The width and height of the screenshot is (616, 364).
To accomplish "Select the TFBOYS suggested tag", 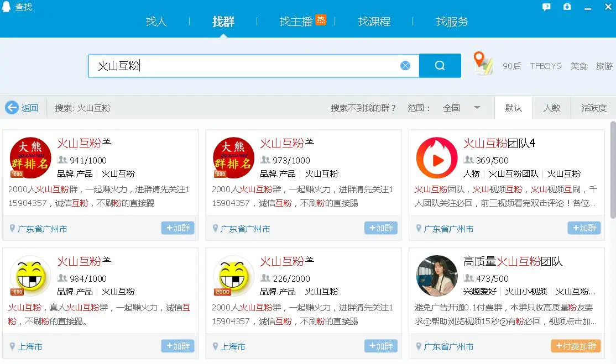I will tap(545, 66).
